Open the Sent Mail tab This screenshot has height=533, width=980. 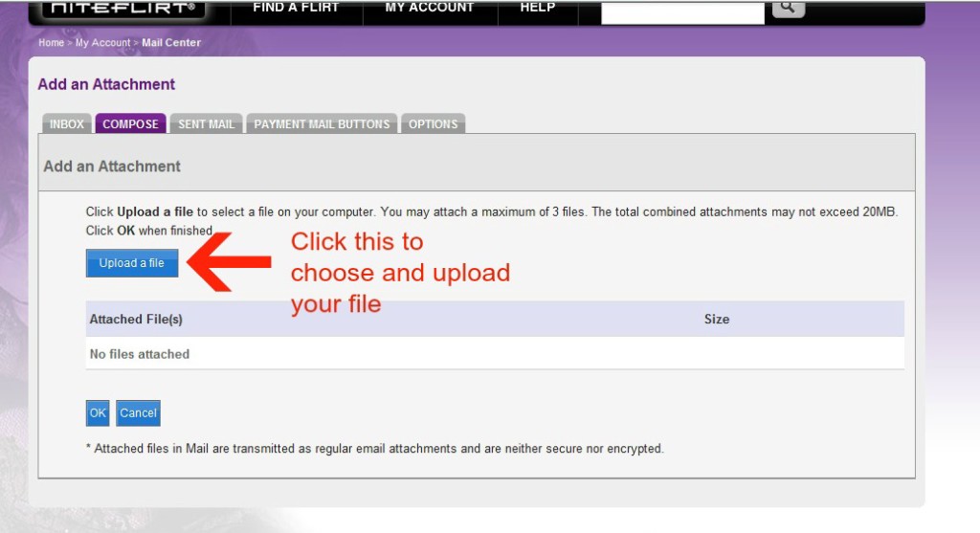click(x=207, y=123)
